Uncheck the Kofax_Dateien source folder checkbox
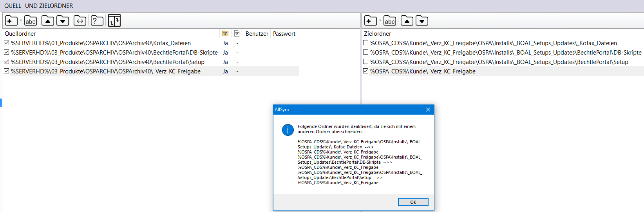This screenshot has width=644, height=212. (7, 43)
